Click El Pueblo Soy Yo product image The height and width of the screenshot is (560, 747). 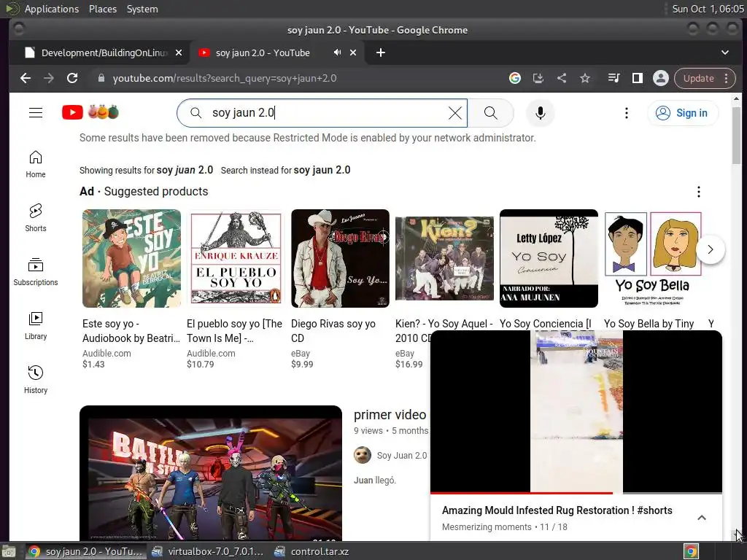[x=236, y=258]
